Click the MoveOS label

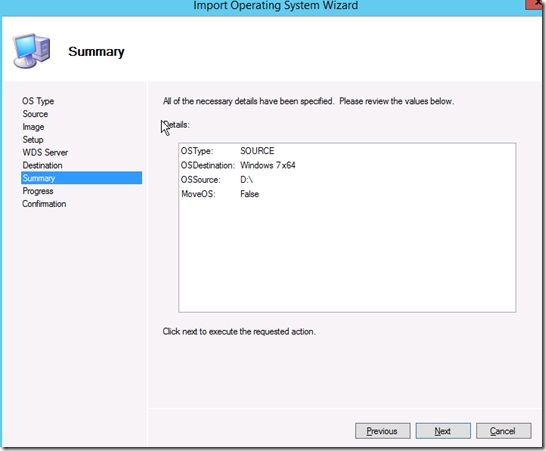tap(198, 194)
